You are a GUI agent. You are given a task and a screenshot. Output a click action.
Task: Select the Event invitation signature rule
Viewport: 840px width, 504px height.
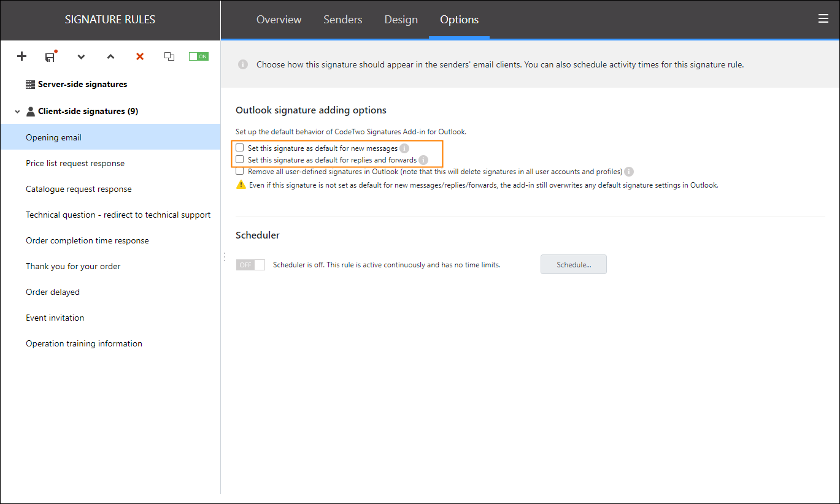[55, 318]
